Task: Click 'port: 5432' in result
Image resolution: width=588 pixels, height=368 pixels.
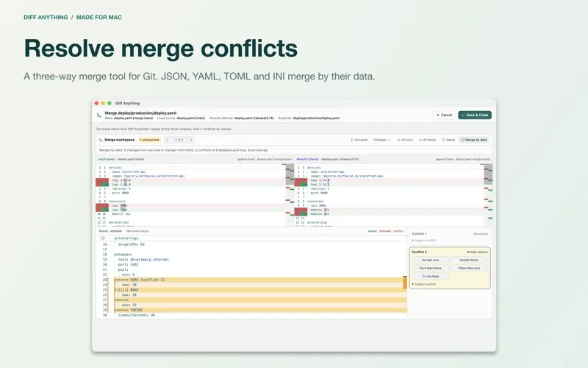Action: coord(128,264)
